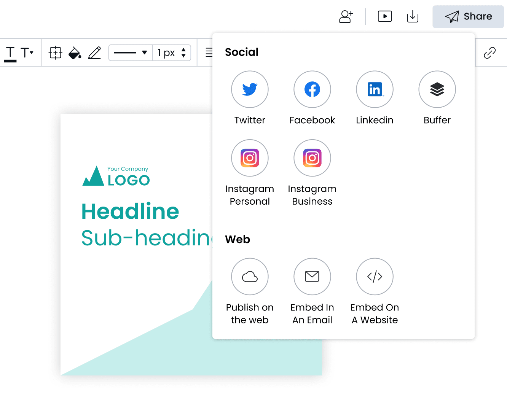
Task: Click the link icon in toolbar
Action: pos(489,52)
